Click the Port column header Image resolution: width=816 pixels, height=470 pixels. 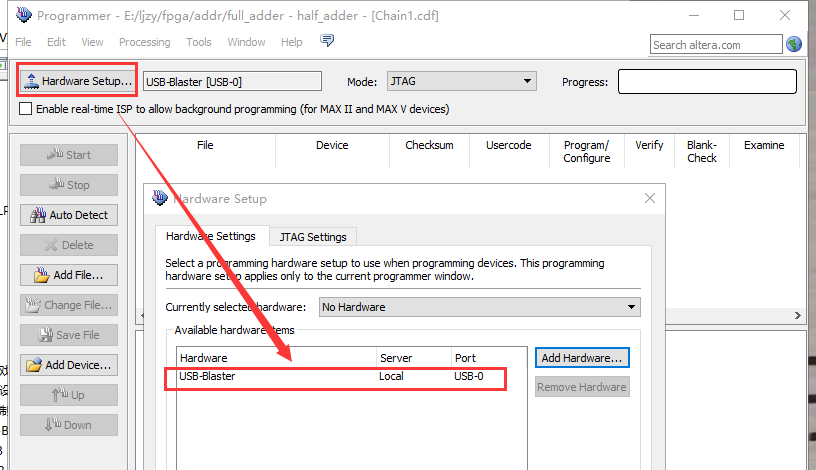coord(489,358)
